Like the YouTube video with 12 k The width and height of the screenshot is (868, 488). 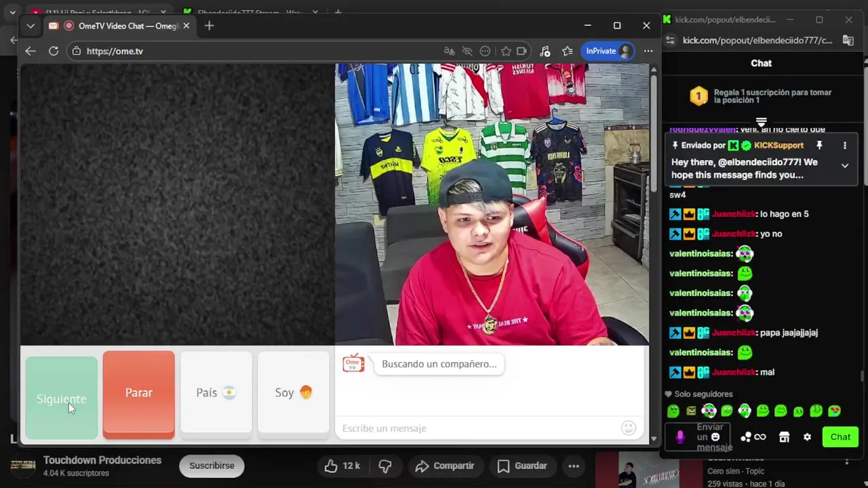342,466
